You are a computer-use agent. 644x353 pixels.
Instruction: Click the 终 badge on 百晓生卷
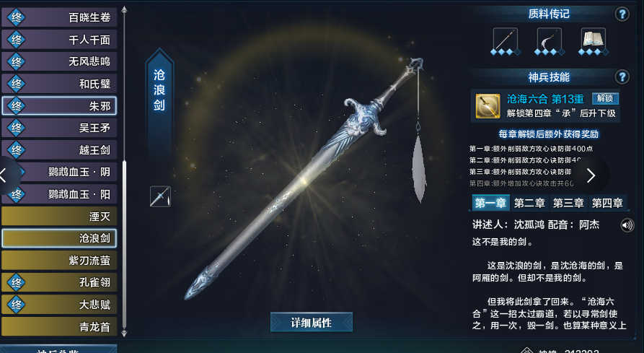pyautogui.click(x=17, y=17)
